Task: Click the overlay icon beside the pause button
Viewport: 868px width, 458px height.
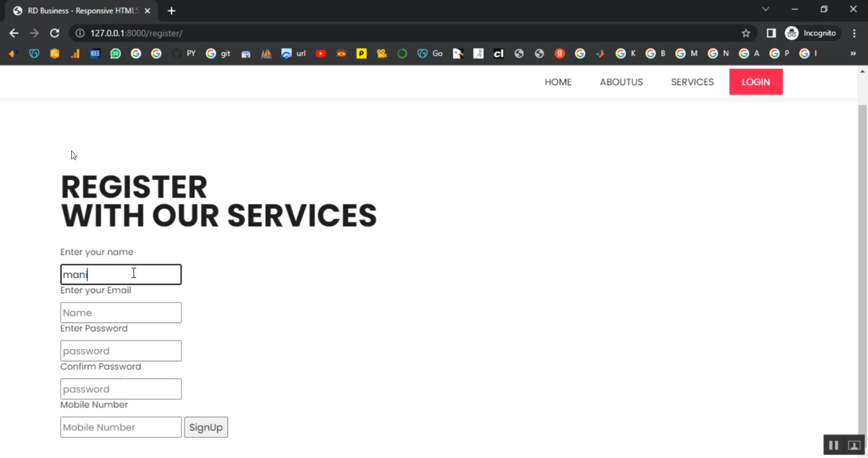Action: [x=854, y=445]
